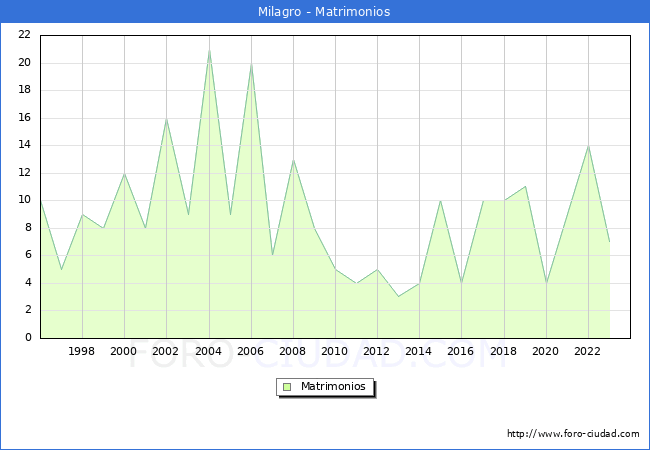Open the foro-ciudad.com URL link
Viewport: 650px width, 450px height.
pos(573,433)
